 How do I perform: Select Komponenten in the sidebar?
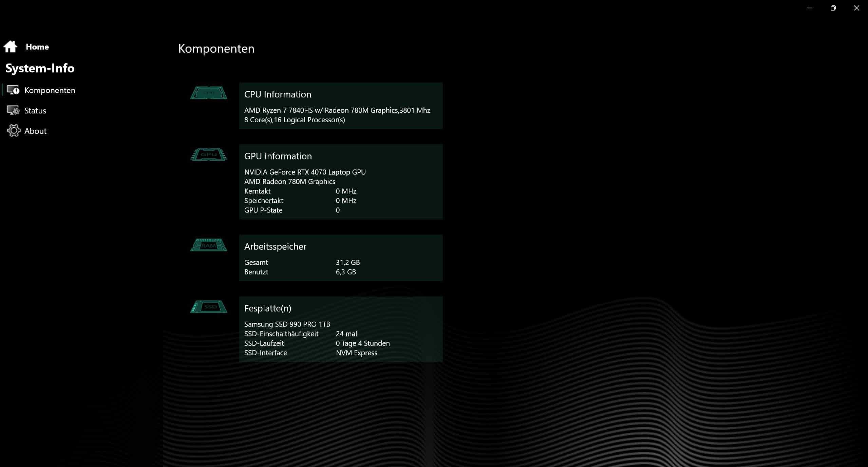tap(50, 90)
